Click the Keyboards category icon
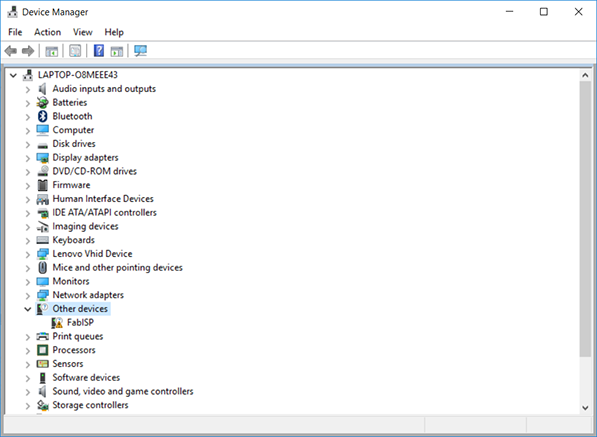Viewport: 597px width, 437px height. point(43,240)
